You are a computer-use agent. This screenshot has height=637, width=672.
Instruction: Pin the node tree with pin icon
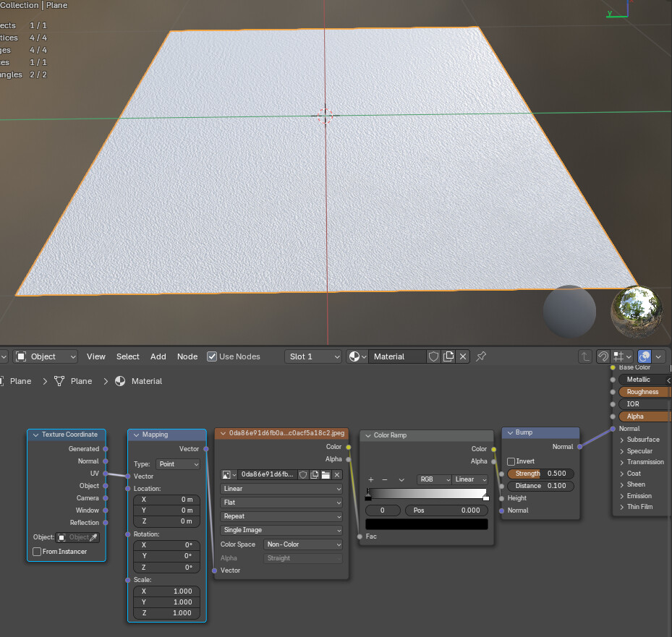pyautogui.click(x=481, y=356)
